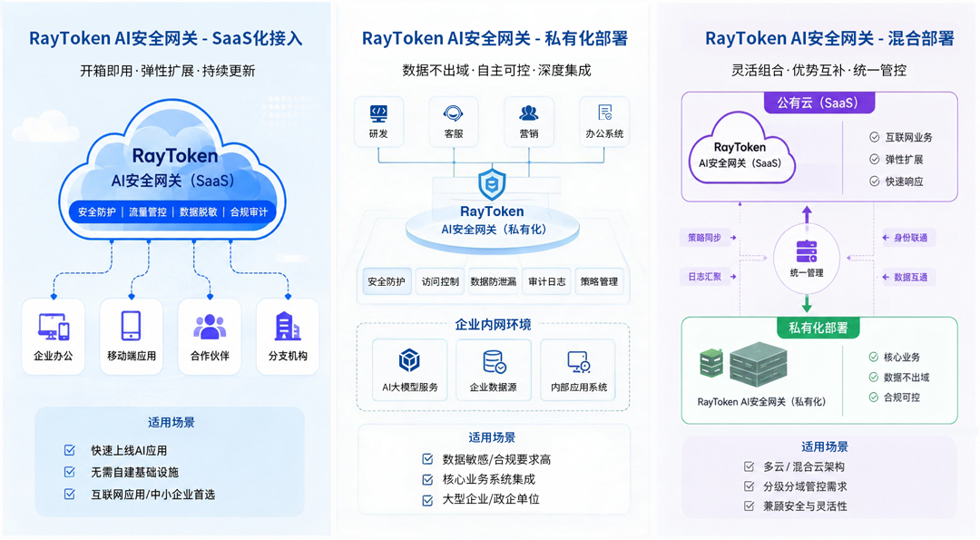Click the checkbox beside 快速上线AI应用
The width and height of the screenshot is (980, 540).
(69, 450)
